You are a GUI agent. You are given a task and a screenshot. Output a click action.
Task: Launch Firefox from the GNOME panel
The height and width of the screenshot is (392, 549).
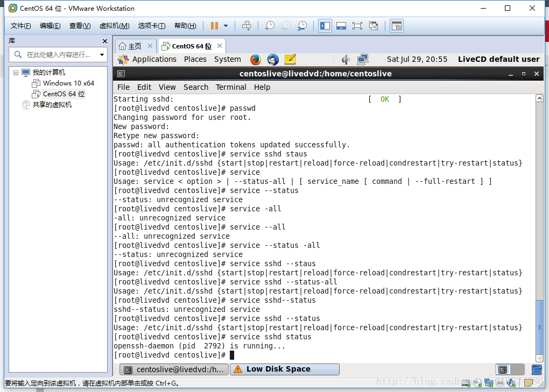[x=256, y=60]
